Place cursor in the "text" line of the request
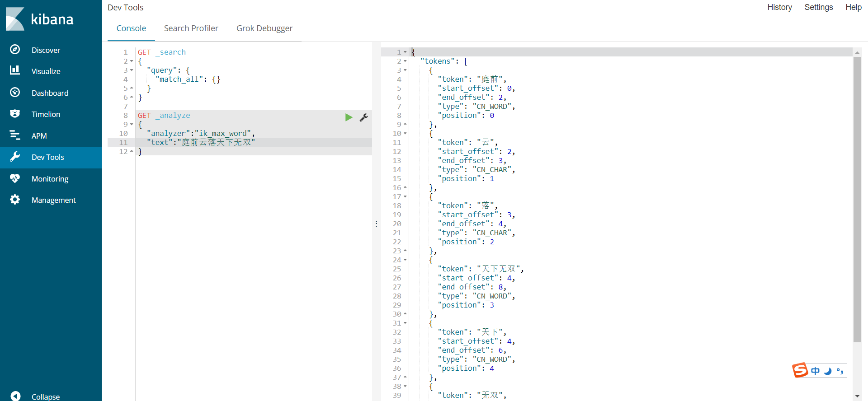Screen dimensions: 868x401 pos(201,143)
